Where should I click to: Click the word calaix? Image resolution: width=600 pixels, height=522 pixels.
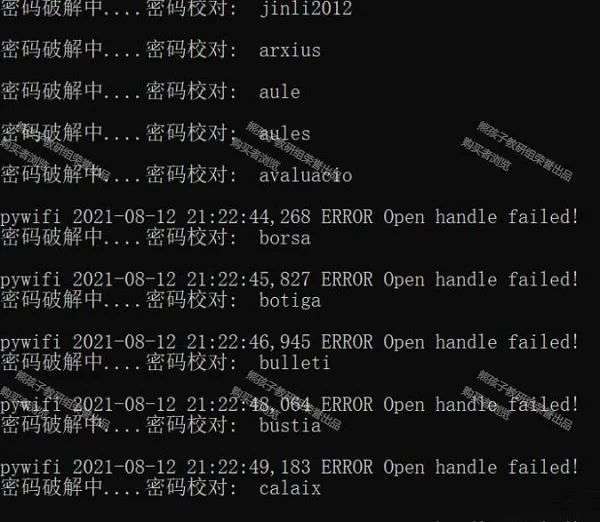click(290, 488)
